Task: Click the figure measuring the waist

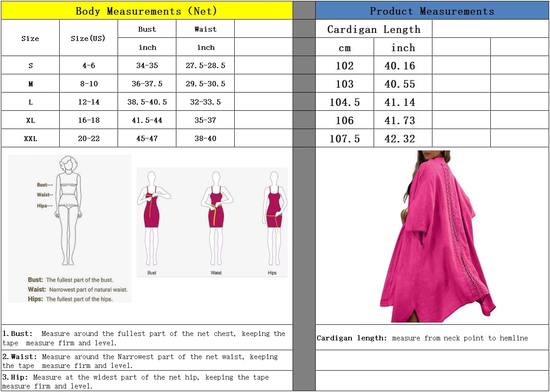Action: click(216, 218)
